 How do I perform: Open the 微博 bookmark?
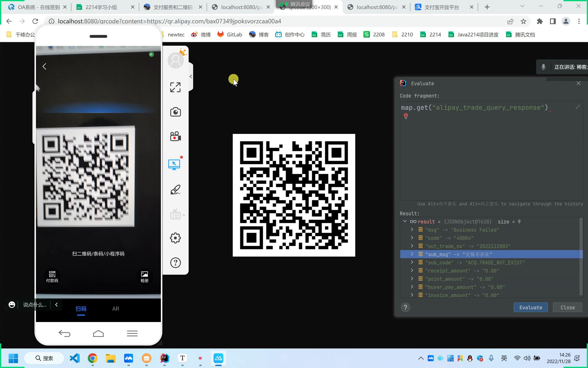(201, 35)
